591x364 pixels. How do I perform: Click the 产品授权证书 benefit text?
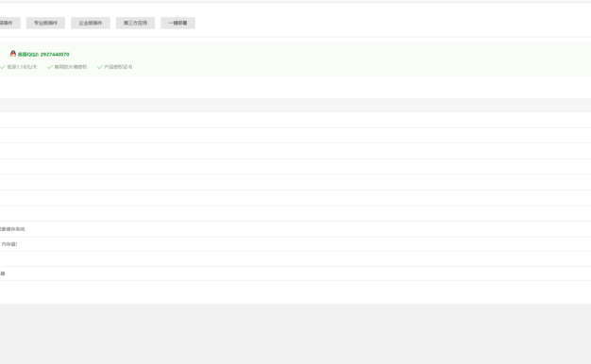point(118,67)
